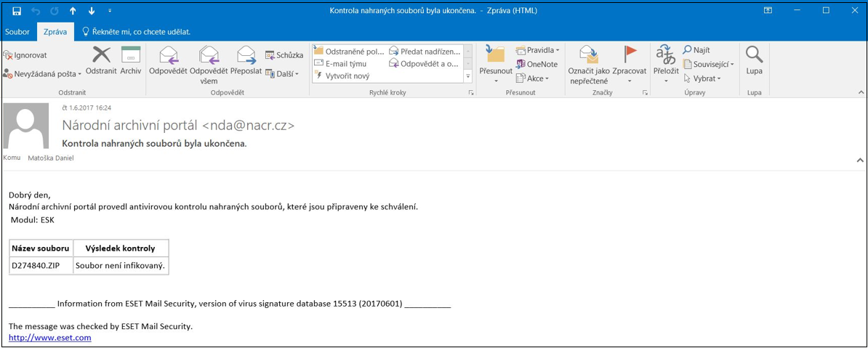868x348 pixels.
Task: Reply to everyone with Odpovědět všem
Action: pyautogui.click(x=209, y=65)
